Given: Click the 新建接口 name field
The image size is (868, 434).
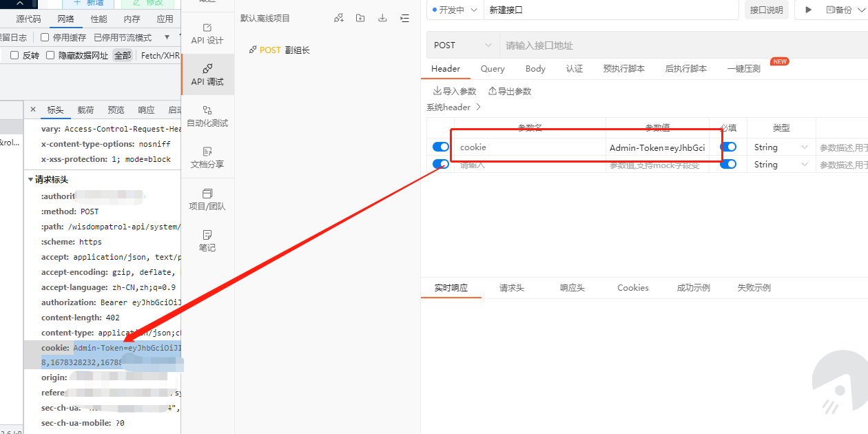Looking at the screenshot, I should [x=611, y=10].
